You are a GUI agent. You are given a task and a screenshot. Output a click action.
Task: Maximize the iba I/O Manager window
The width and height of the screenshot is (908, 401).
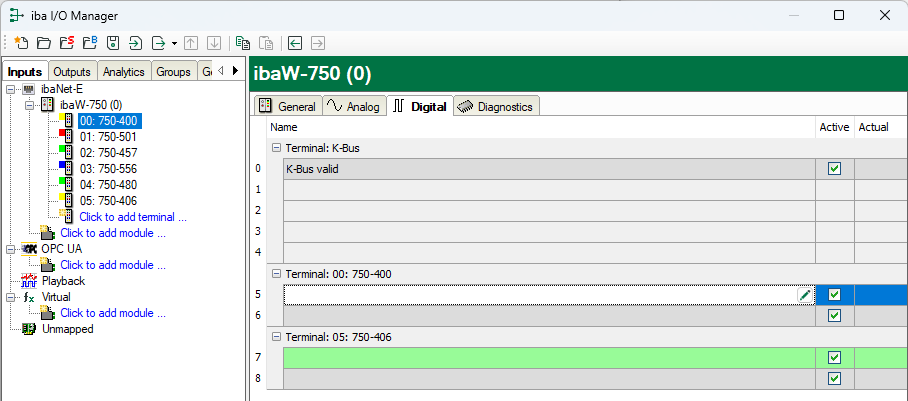point(839,16)
